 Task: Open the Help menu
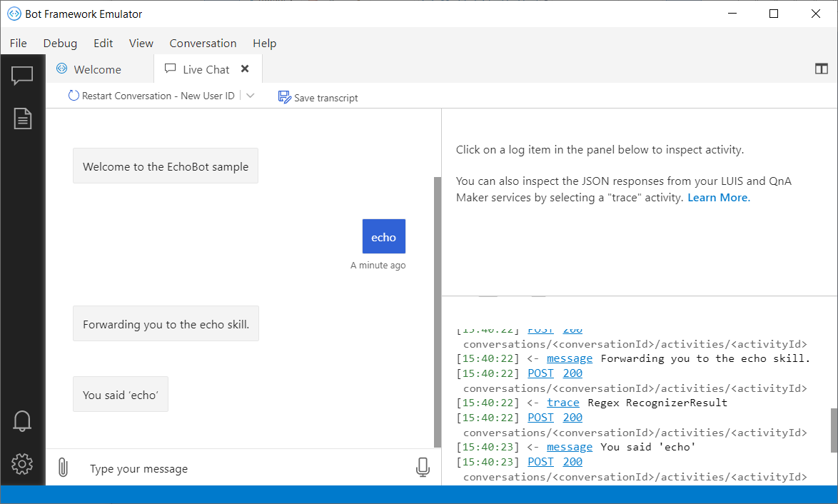pos(264,43)
